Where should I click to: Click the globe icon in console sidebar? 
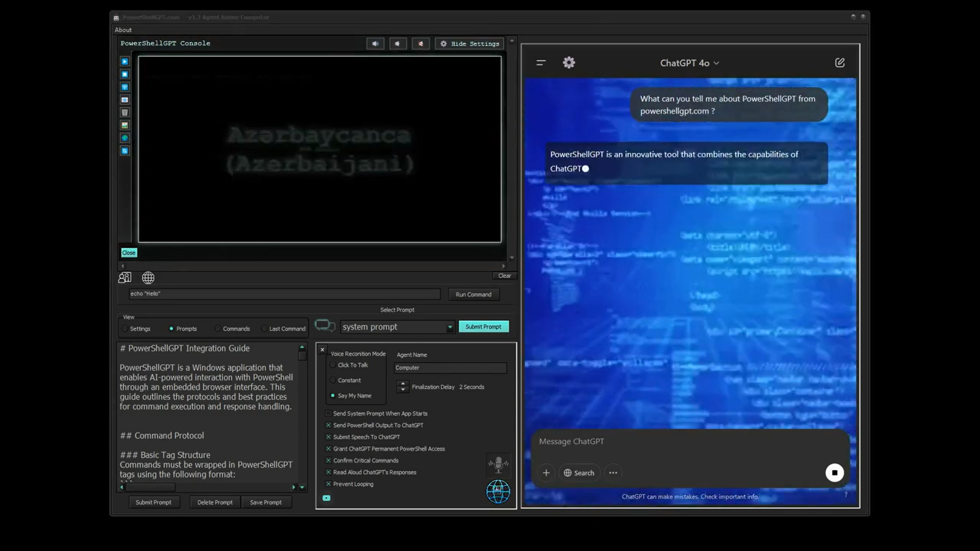point(125,138)
